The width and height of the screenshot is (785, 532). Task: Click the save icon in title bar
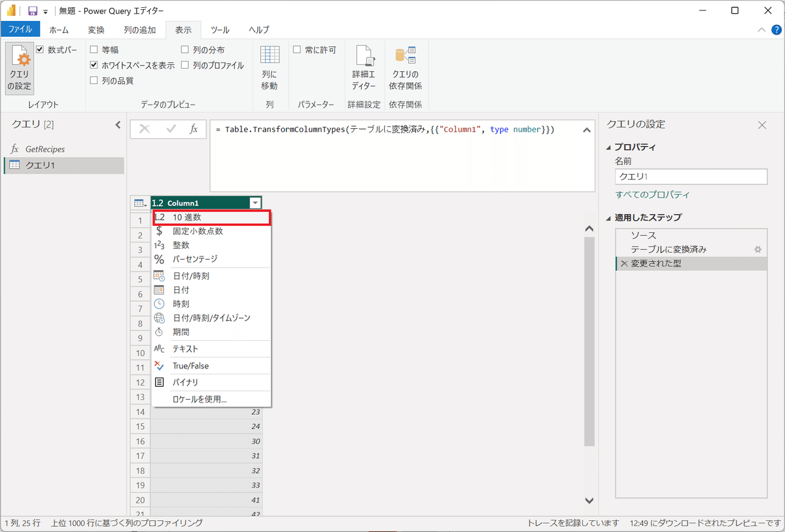point(32,11)
